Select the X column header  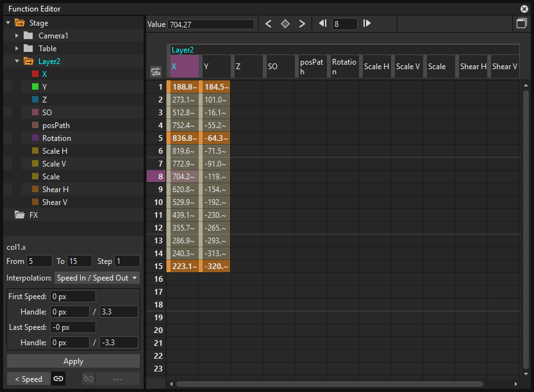[x=185, y=67]
